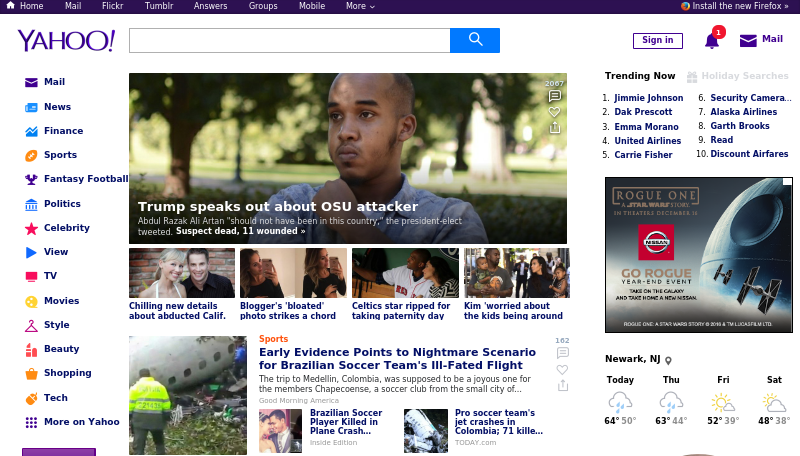Click the Sports category label above headline

[273, 339]
